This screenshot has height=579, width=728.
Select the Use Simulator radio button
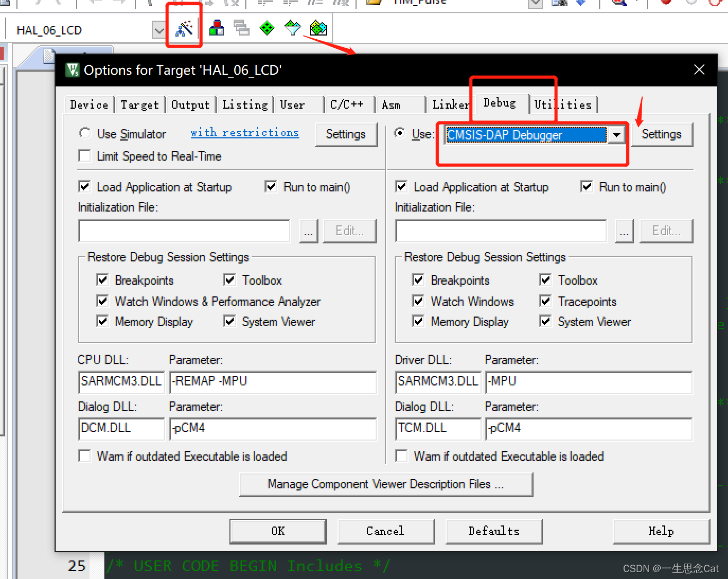click(x=85, y=133)
